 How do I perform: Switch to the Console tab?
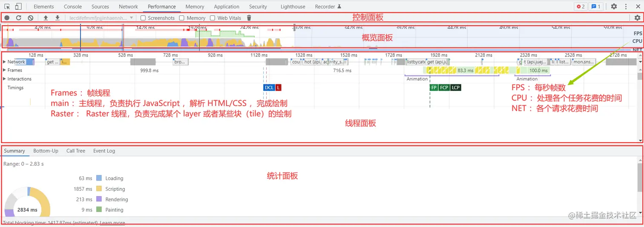tap(73, 6)
